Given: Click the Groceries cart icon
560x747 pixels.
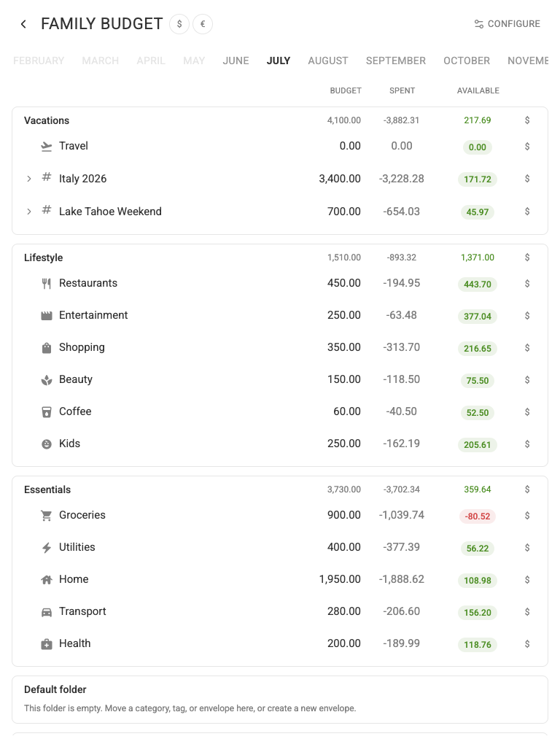Looking at the screenshot, I should tap(46, 516).
